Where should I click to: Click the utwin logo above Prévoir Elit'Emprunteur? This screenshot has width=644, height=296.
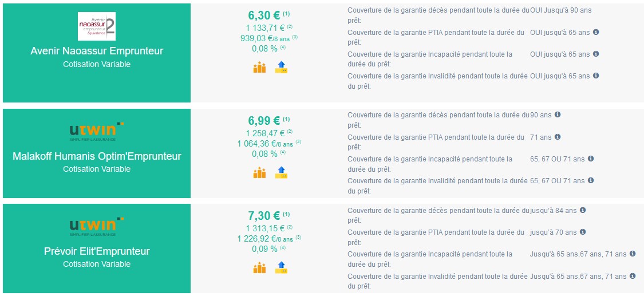click(x=97, y=226)
